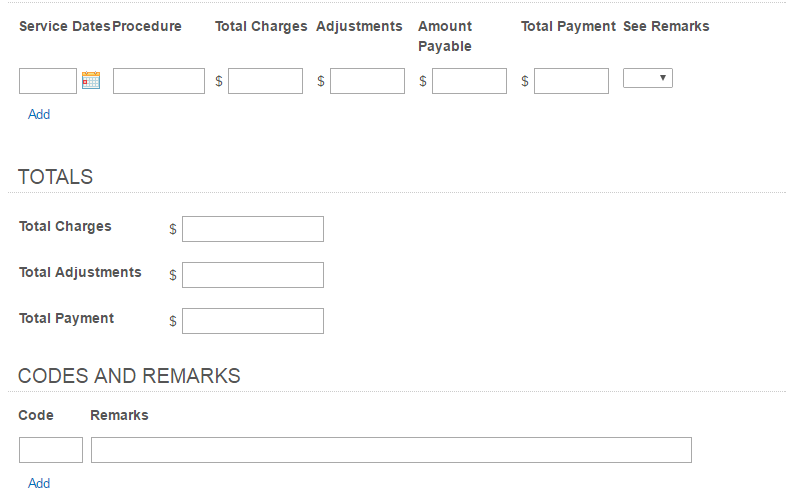795x501 pixels.
Task: Click the Add link under Code
Action: (39, 483)
